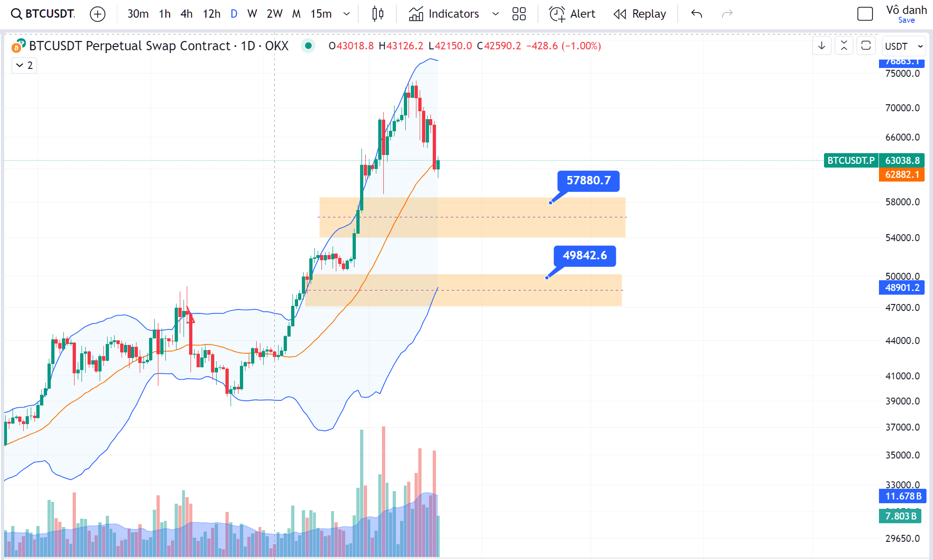
Task: Open the symbol search magnifier
Action: tap(17, 13)
